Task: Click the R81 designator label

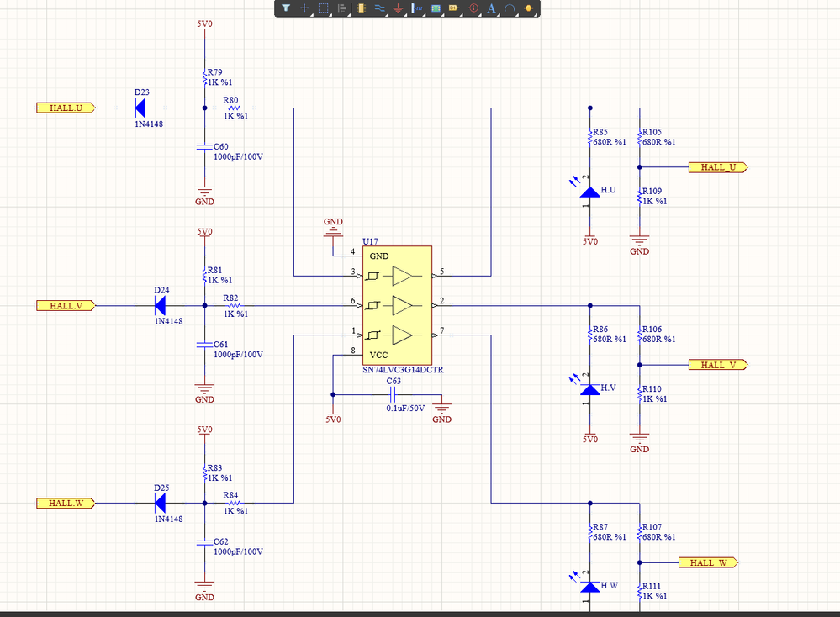Action: point(214,271)
